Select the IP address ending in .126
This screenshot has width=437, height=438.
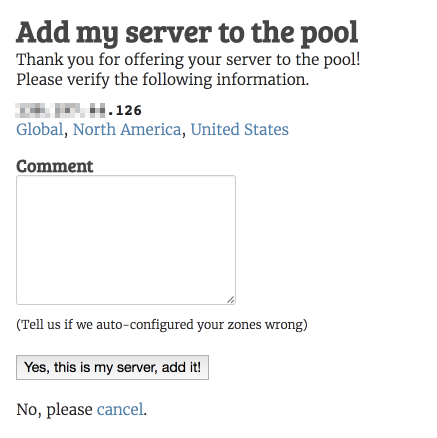[79, 110]
